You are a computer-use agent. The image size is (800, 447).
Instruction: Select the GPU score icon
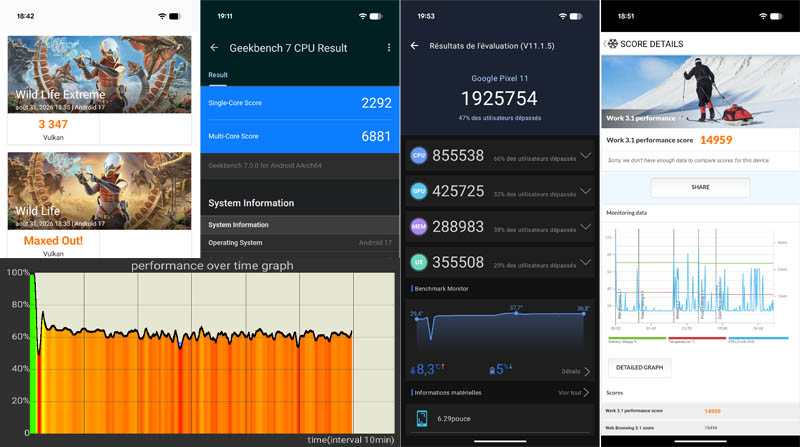(x=419, y=191)
